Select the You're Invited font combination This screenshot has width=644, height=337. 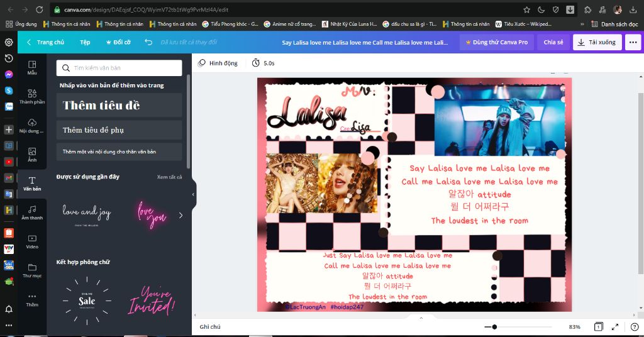(x=151, y=301)
